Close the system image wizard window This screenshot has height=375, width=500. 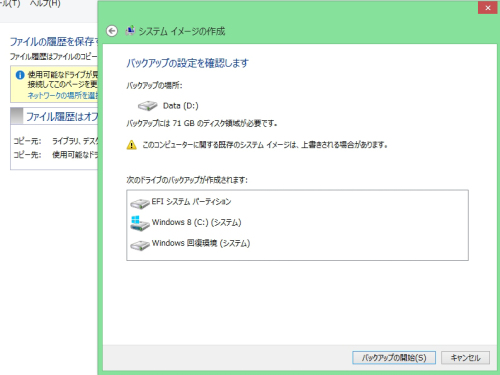tap(488, 8)
